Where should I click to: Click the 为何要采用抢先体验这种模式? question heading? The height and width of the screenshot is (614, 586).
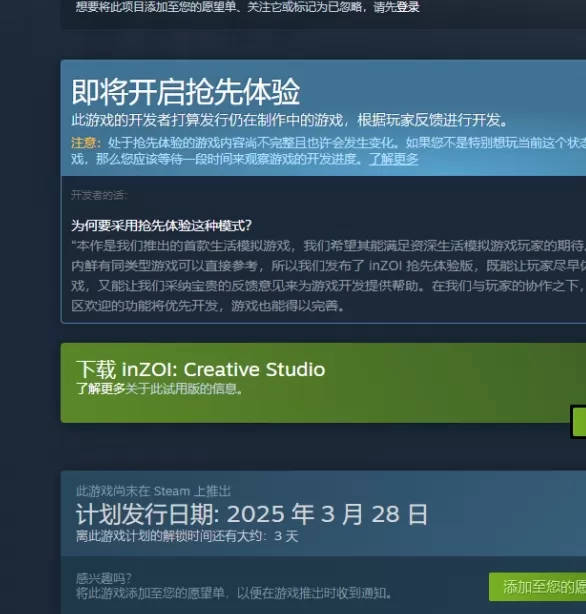pyautogui.click(x=161, y=226)
